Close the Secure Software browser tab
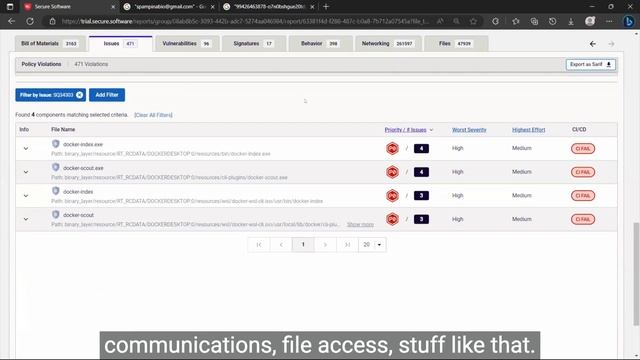640x360 pixels. (x=113, y=7)
